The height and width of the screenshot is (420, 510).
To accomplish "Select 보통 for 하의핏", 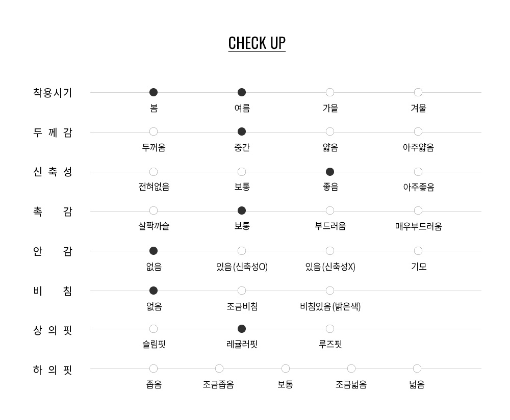I will (286, 369).
